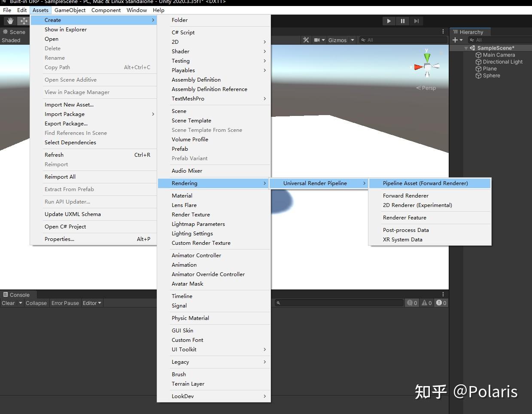The image size is (532, 414).
Task: Collapse the SampleScene hierarchy tree
Action: tap(465, 48)
